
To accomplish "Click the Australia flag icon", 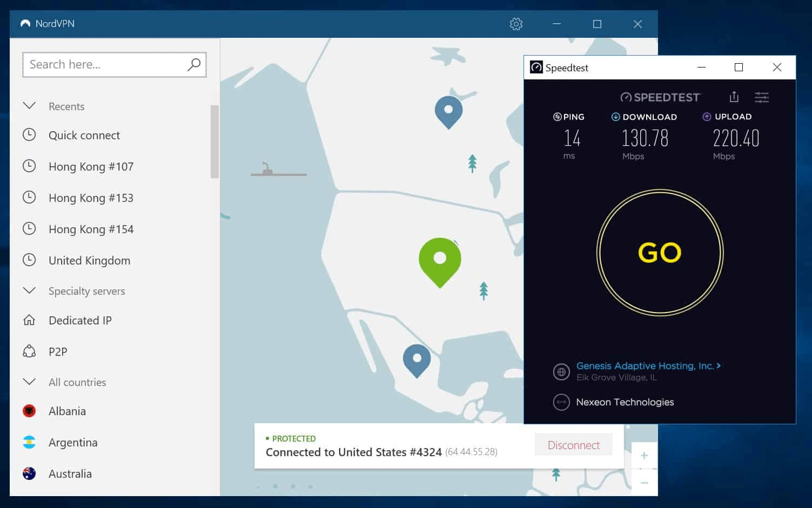I will click(x=30, y=473).
